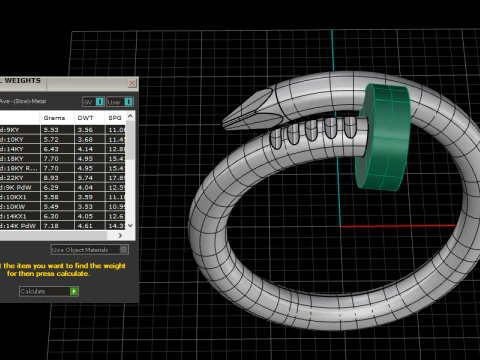Close the Metal Weights panel
480x360 pixels.
point(132,83)
